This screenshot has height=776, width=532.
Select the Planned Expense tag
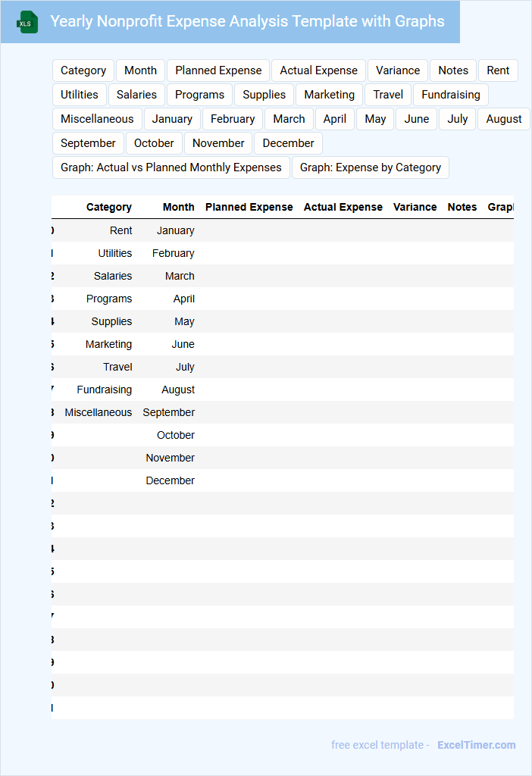[218, 70]
